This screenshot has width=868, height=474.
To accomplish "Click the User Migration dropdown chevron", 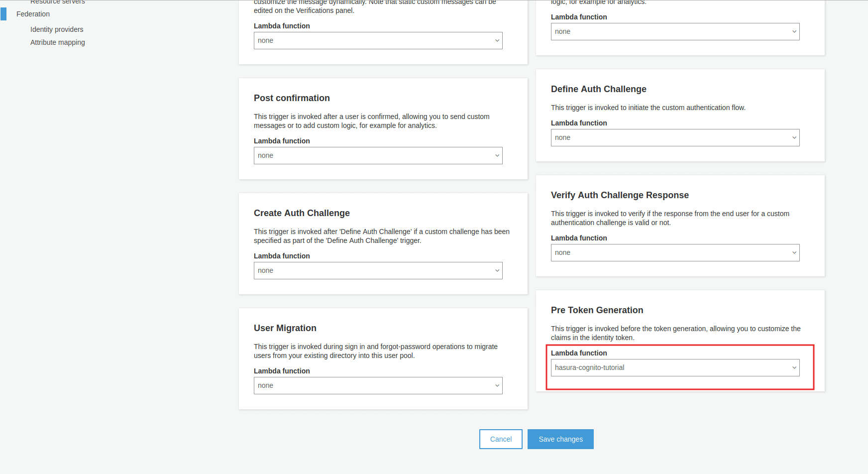I will point(497,386).
